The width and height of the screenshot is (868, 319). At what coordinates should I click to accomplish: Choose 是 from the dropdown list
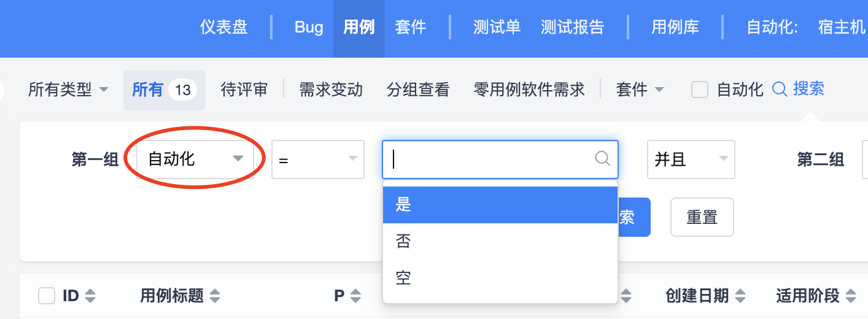(500, 205)
